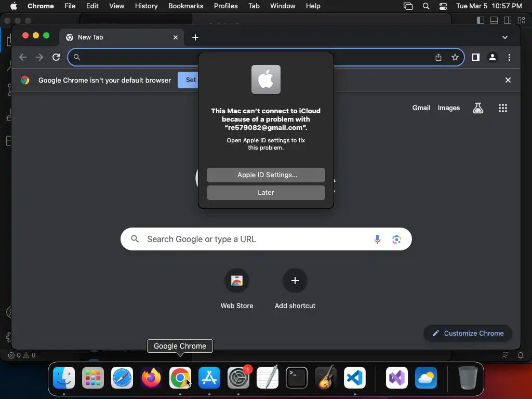
Task: Show VS Code errors and warnings status
Action: 22,355
